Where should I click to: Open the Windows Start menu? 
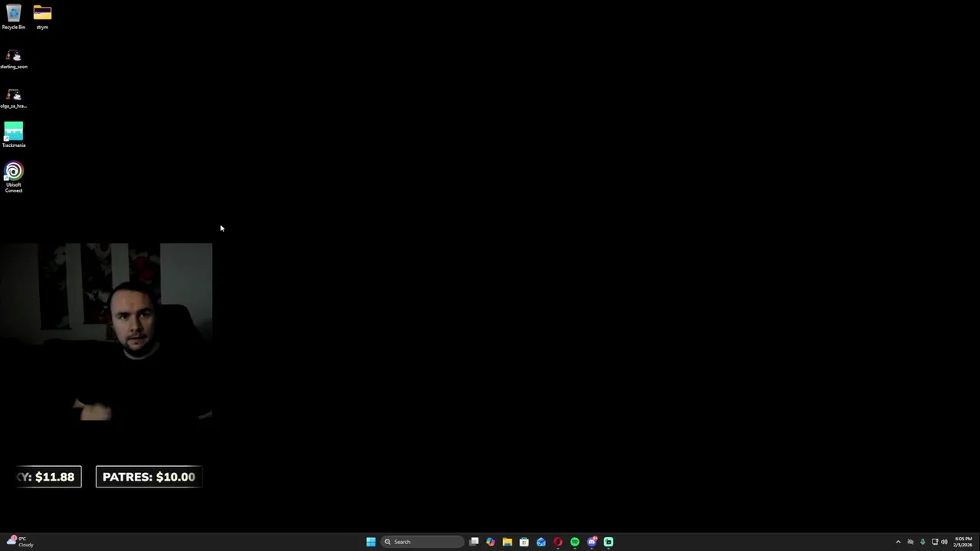tap(371, 542)
